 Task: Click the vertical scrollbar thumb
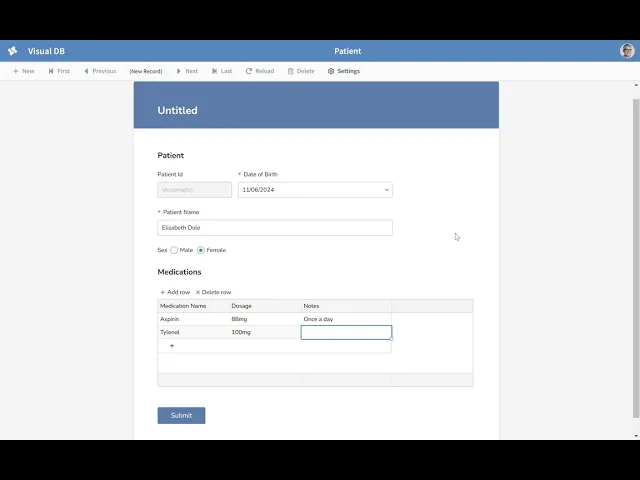point(636,258)
